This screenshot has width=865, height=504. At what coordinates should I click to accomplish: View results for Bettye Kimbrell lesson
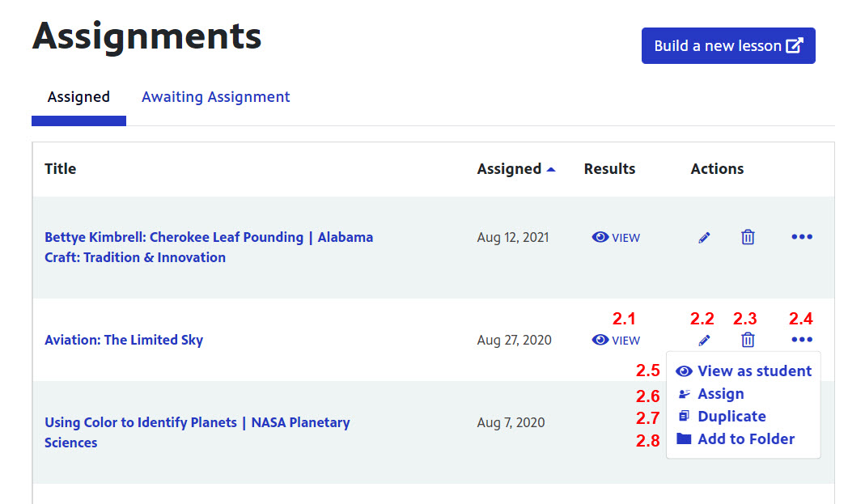click(x=616, y=238)
